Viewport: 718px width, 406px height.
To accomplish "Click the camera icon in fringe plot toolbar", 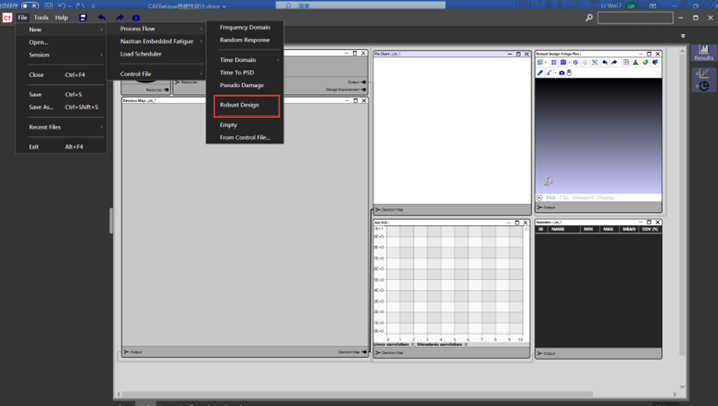I will 561,73.
